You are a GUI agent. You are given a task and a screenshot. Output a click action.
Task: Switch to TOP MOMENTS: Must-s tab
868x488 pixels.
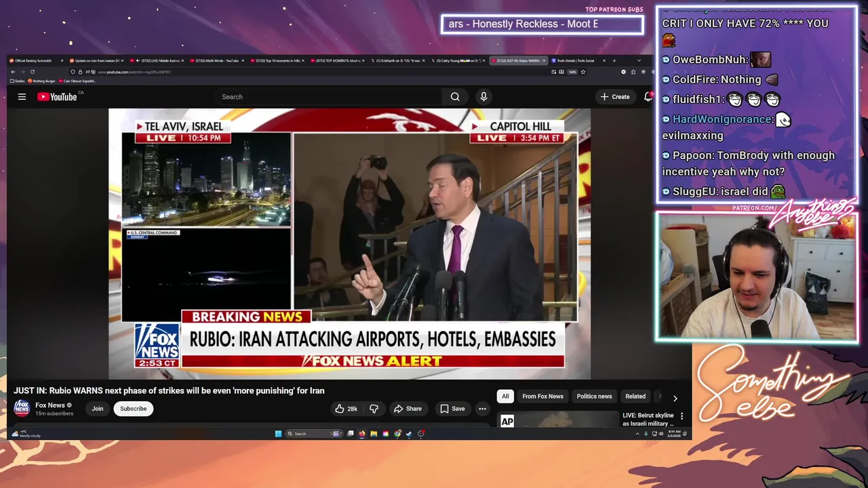[339, 60]
